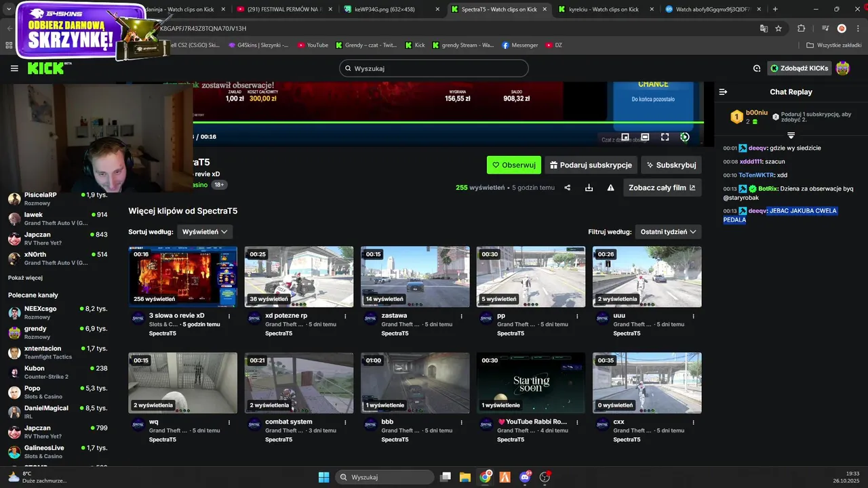Open the Chrome tab list dropdown arrow
868x488 pixels.
(9, 9)
